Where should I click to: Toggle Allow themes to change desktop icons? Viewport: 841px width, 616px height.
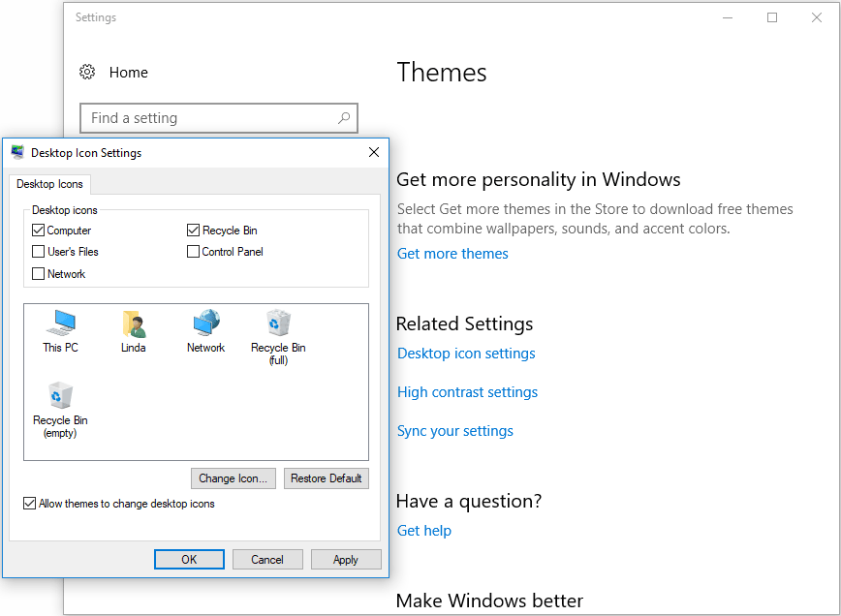point(29,504)
